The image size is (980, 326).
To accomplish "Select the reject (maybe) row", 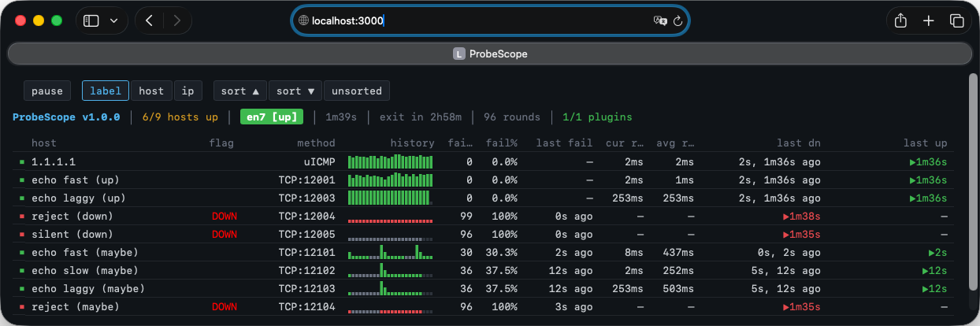I will coord(483,306).
